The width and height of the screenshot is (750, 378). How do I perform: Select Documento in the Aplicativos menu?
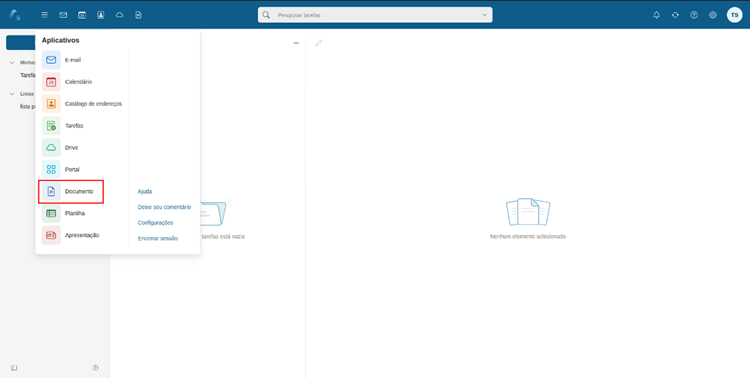71,191
